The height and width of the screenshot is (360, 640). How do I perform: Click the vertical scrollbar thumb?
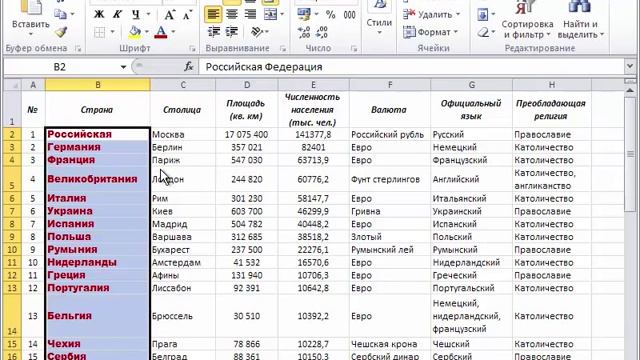[630, 154]
